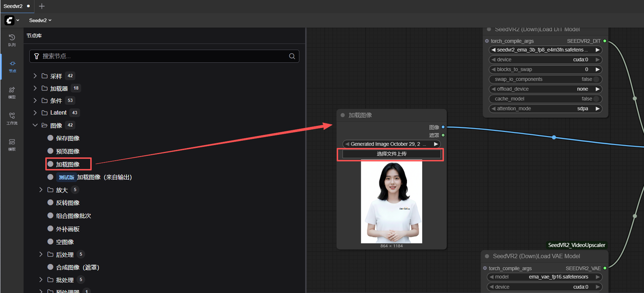Expand the 采样 folder

(x=35, y=76)
